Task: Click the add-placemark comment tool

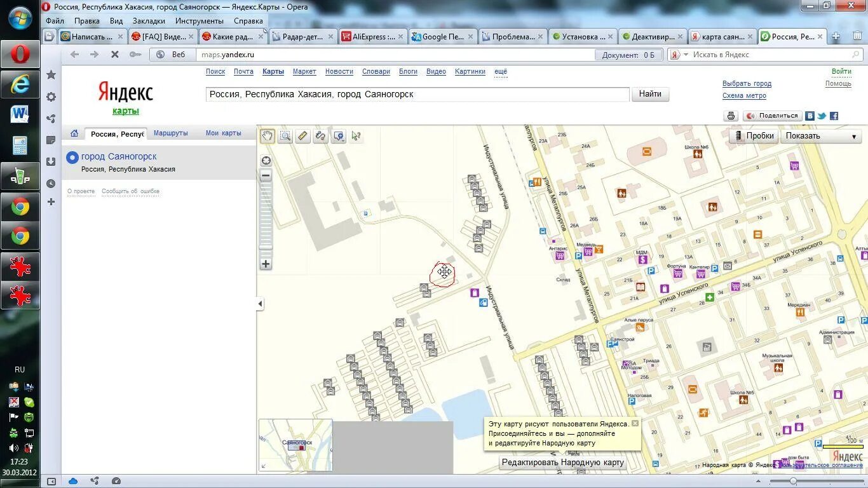Action: coord(339,135)
